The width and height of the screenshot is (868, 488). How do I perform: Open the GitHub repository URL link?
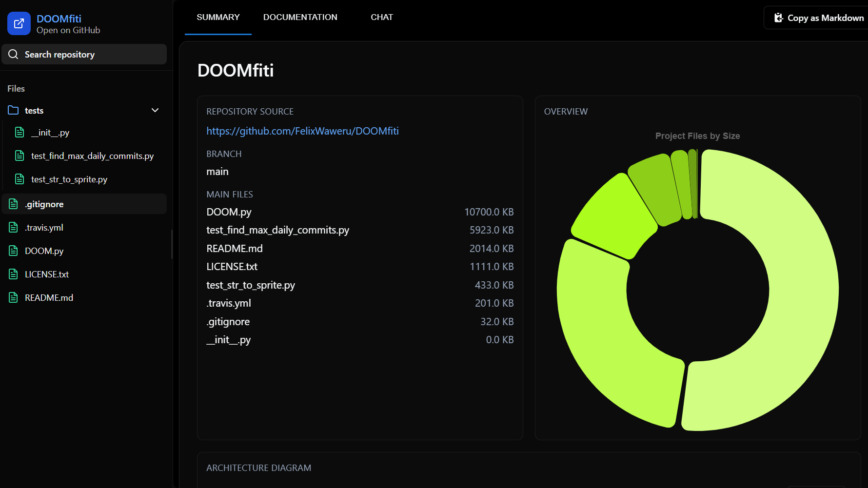(x=302, y=131)
